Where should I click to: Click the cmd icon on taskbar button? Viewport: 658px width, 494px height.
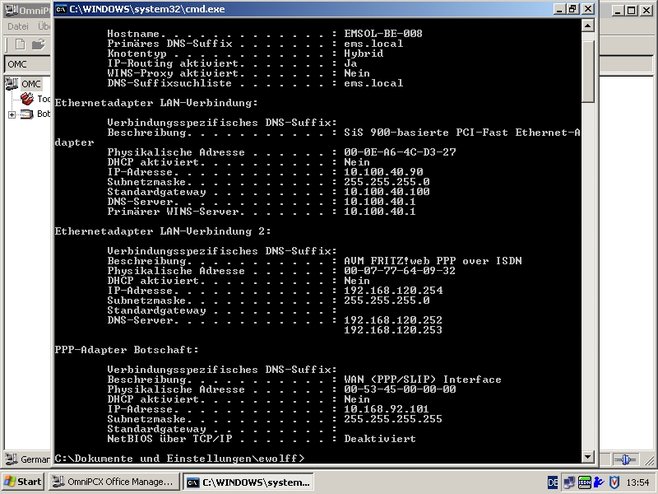tap(193, 483)
